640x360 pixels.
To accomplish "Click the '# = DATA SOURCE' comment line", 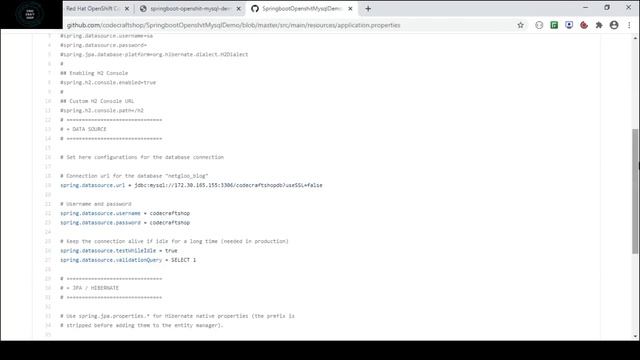I will tap(83, 129).
